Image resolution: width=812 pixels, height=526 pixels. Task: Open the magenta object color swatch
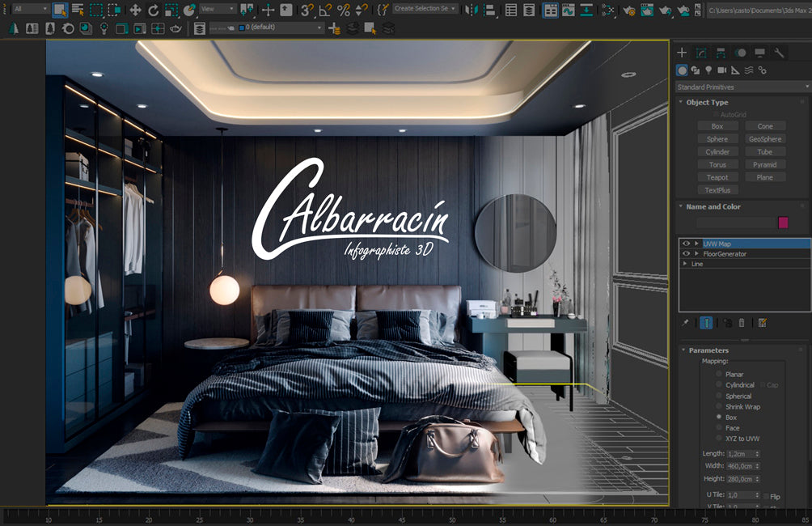[783, 223]
